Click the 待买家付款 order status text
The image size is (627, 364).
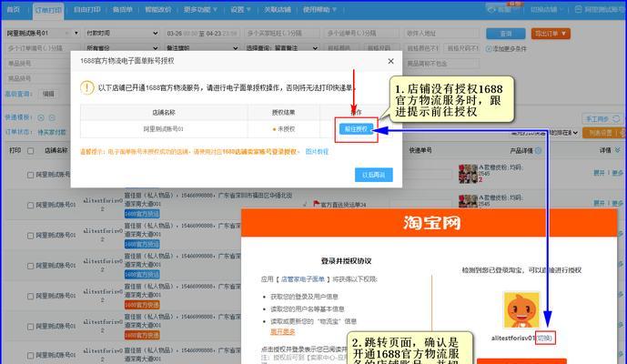(52, 132)
